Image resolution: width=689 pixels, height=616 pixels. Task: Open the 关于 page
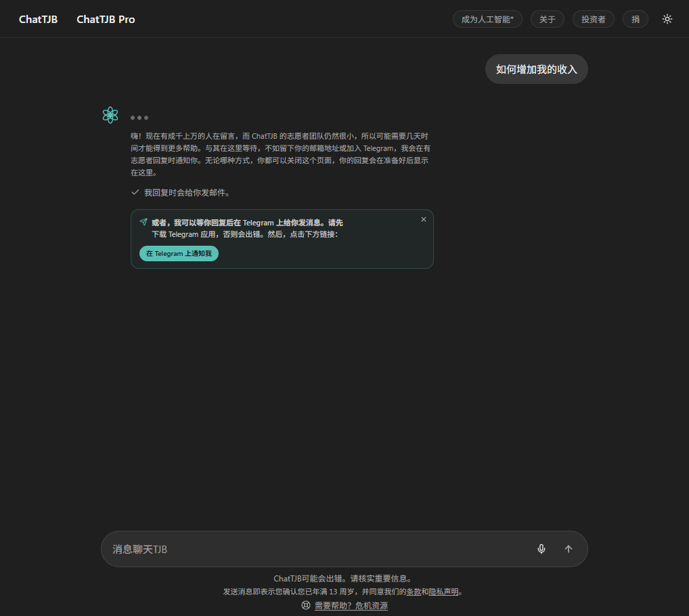coord(547,20)
